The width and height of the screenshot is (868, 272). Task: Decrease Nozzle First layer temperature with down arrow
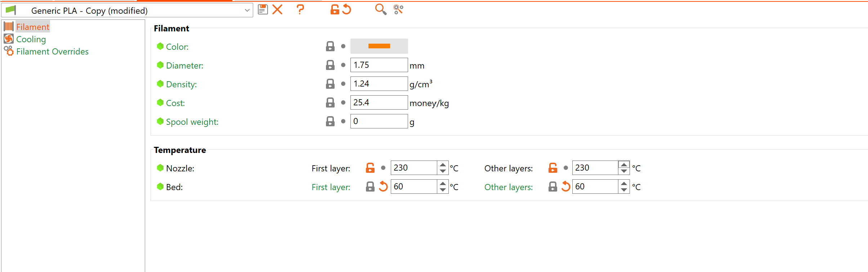[x=443, y=171]
